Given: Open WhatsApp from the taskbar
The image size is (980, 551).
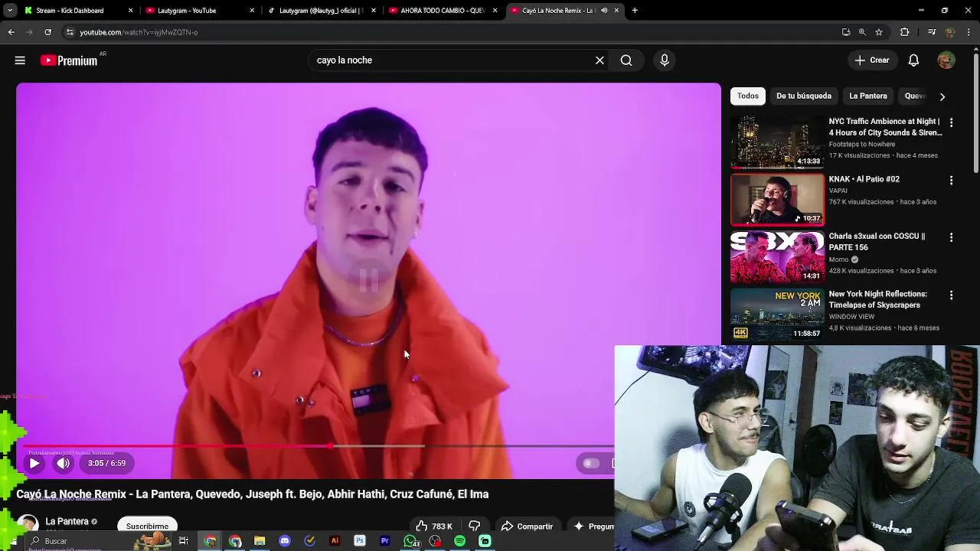Looking at the screenshot, I should pyautogui.click(x=410, y=541).
